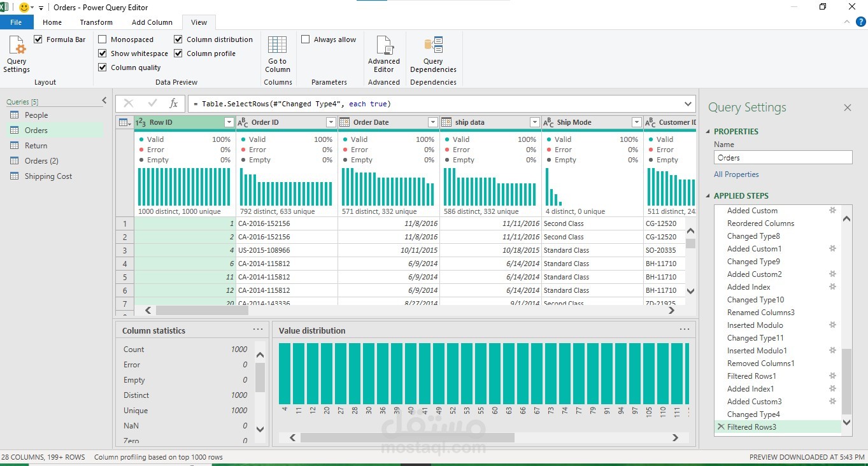Viewport: 868px width, 466px height.
Task: Open settings gear for Added Index1 step
Action: [832, 388]
